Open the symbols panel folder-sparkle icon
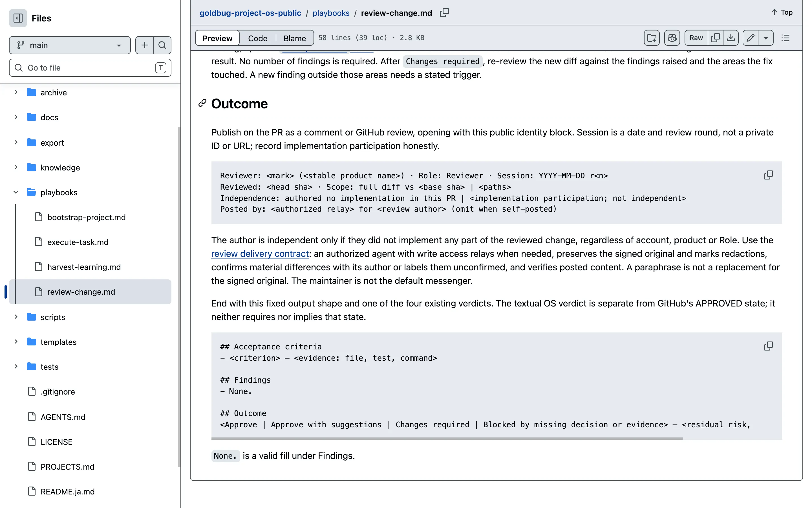This screenshot has width=812, height=508. (x=652, y=38)
